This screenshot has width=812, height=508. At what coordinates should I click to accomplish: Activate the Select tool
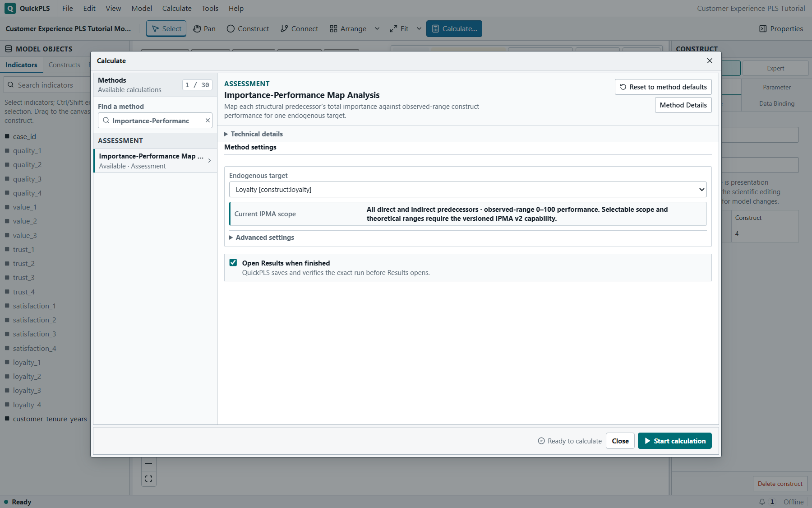tap(166, 28)
